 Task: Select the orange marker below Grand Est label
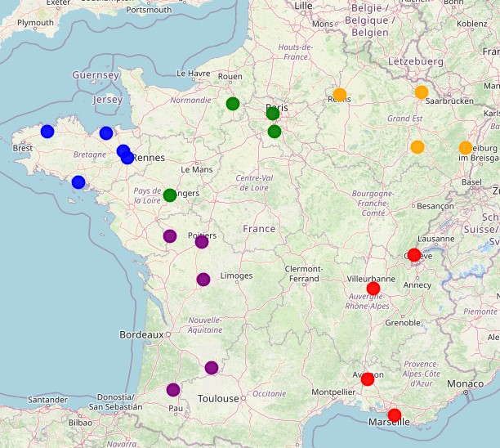coord(417,147)
